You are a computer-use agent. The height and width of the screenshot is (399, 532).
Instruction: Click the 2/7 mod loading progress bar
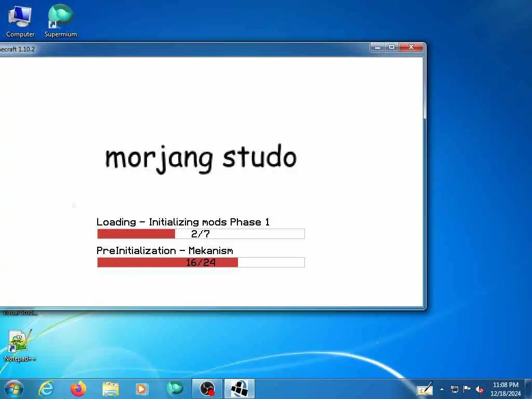[x=201, y=234]
